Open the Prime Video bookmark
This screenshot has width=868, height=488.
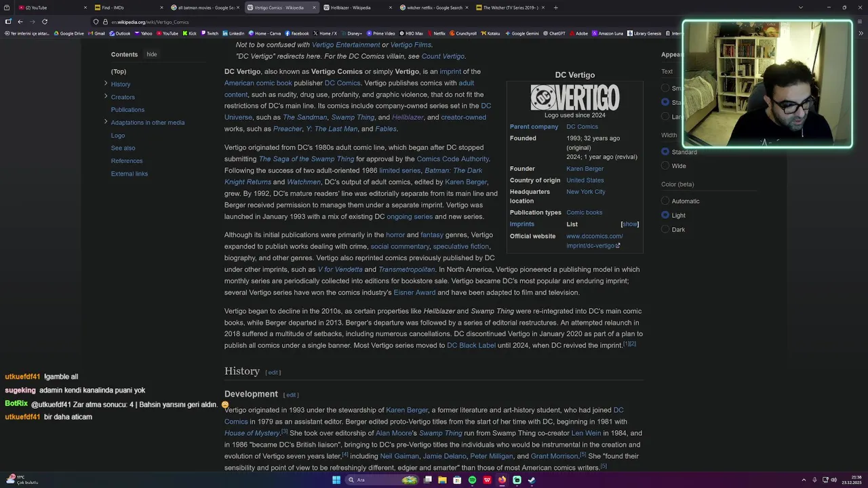[380, 33]
